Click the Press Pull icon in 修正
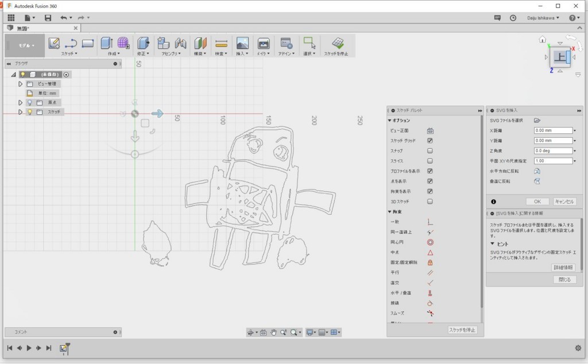Screen dimensions: 588x364 pyautogui.click(x=143, y=43)
